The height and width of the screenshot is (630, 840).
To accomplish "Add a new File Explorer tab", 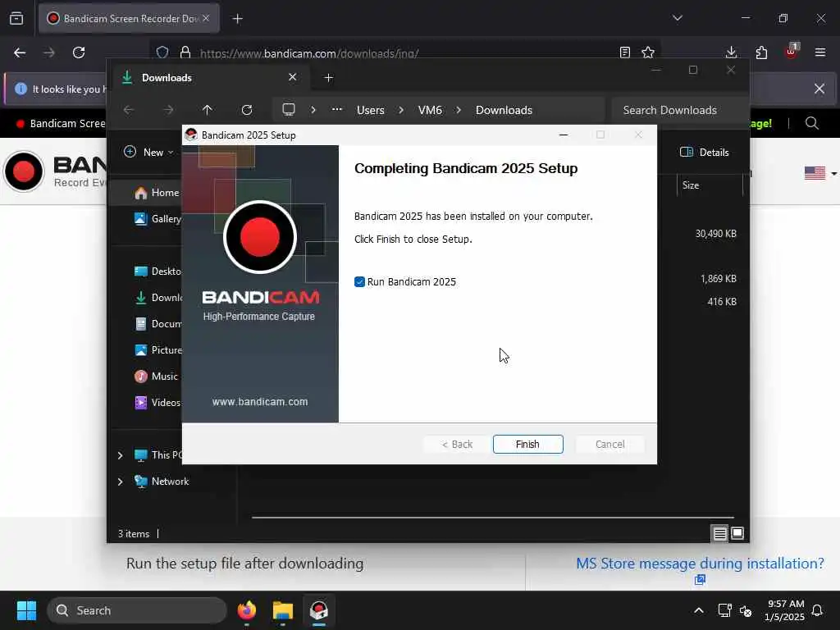I will pos(328,78).
